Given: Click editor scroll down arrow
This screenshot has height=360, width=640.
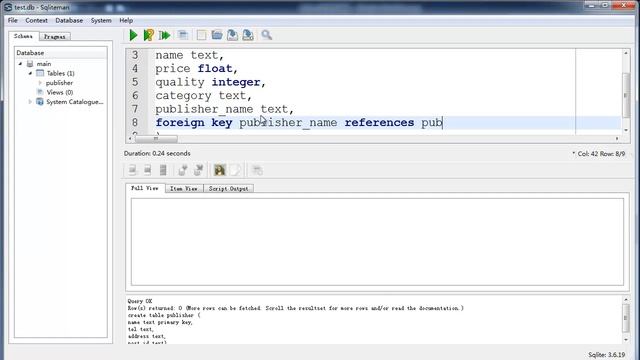Looking at the screenshot, I should coord(626,130).
